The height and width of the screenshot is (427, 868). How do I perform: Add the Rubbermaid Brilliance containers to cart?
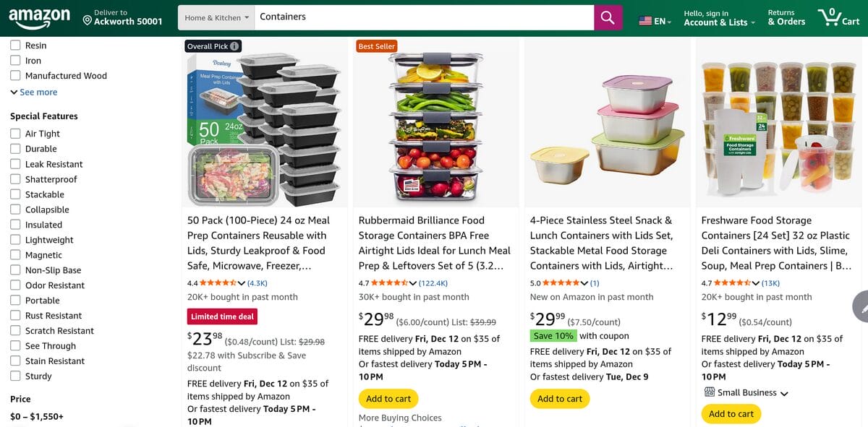pos(388,398)
